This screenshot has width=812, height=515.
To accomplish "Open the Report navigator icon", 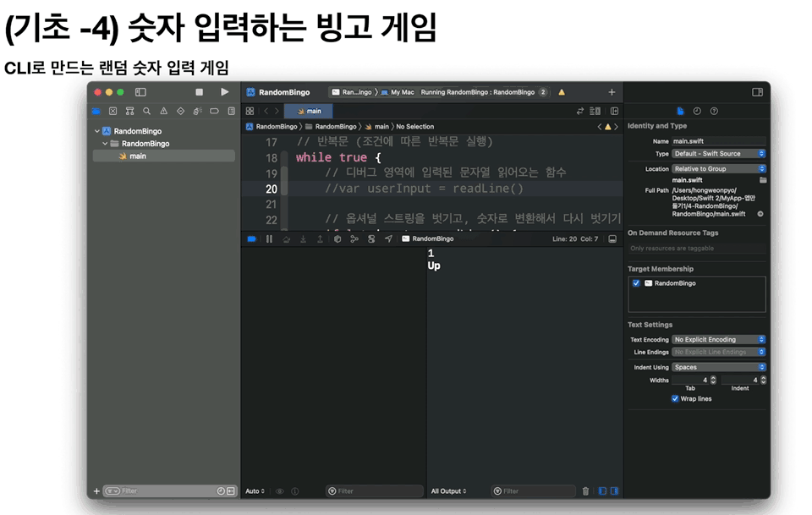I will click(x=231, y=111).
